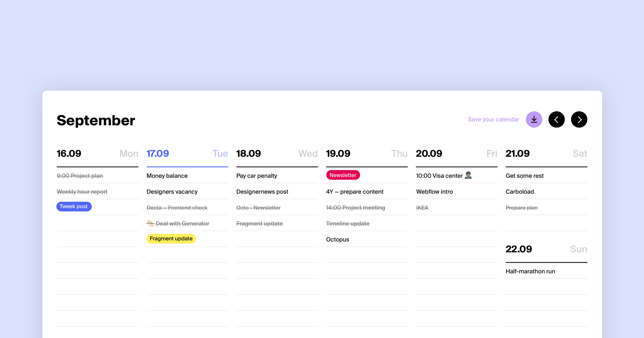
Task: Click an empty row under Tweek post
Action: (97, 223)
